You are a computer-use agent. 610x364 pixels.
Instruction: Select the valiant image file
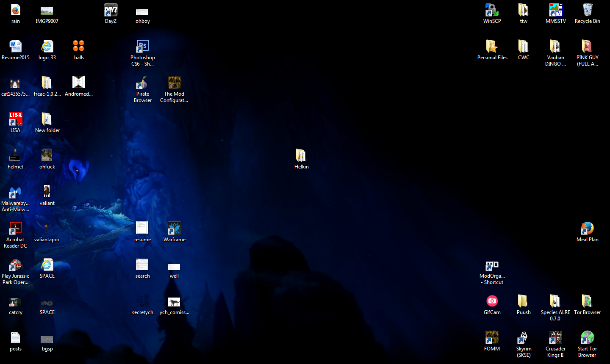(47, 192)
